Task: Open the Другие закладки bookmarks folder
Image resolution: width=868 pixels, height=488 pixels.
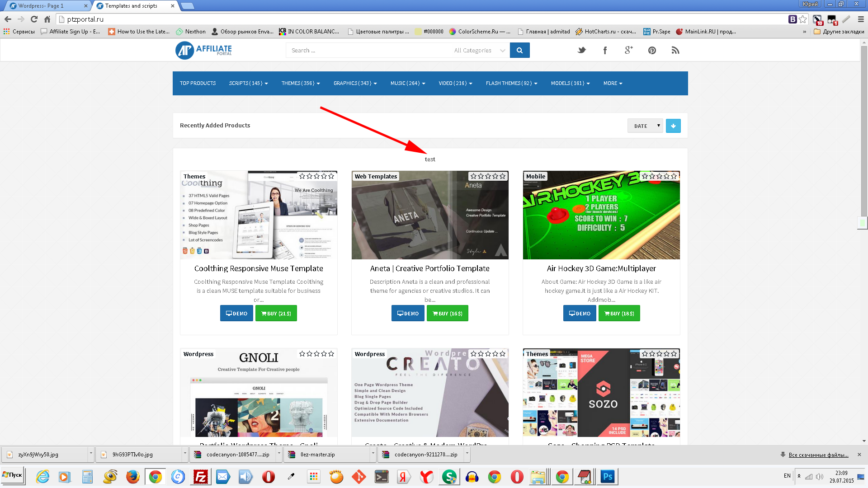Action: pos(839,32)
